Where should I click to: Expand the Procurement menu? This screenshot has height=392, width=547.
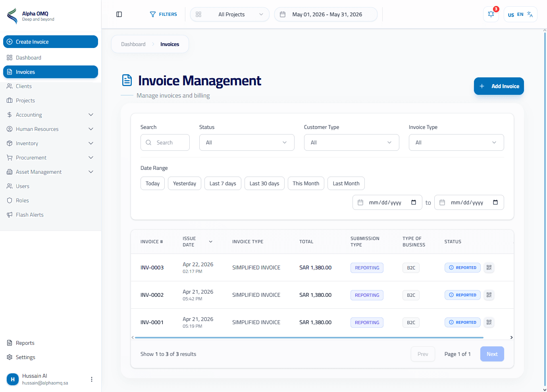click(x=50, y=158)
